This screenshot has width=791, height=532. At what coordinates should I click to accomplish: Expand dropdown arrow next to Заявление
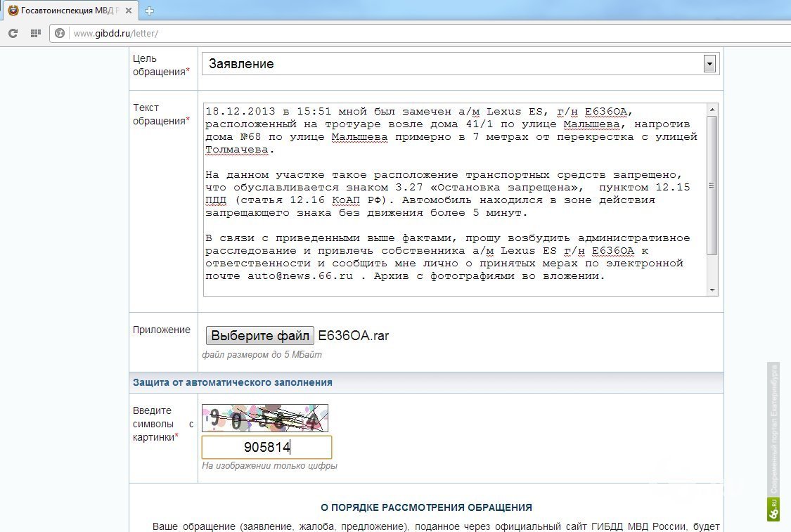click(709, 64)
